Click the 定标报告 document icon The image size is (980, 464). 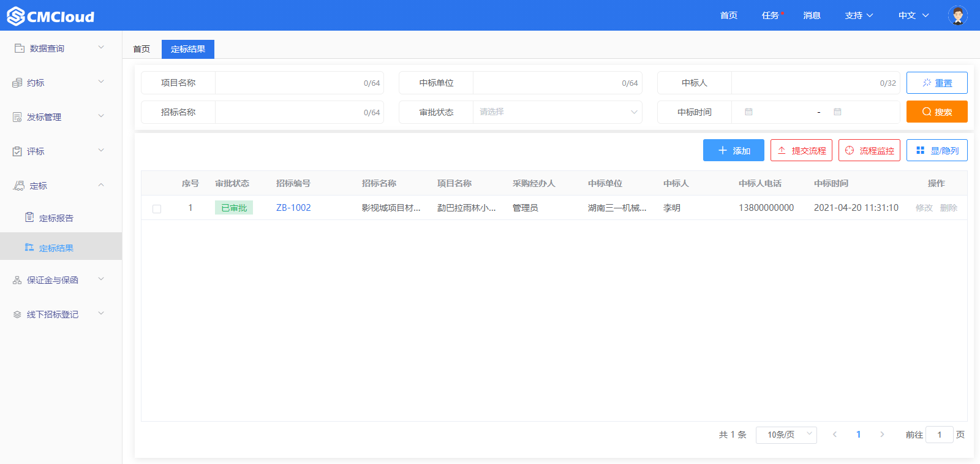tap(29, 217)
